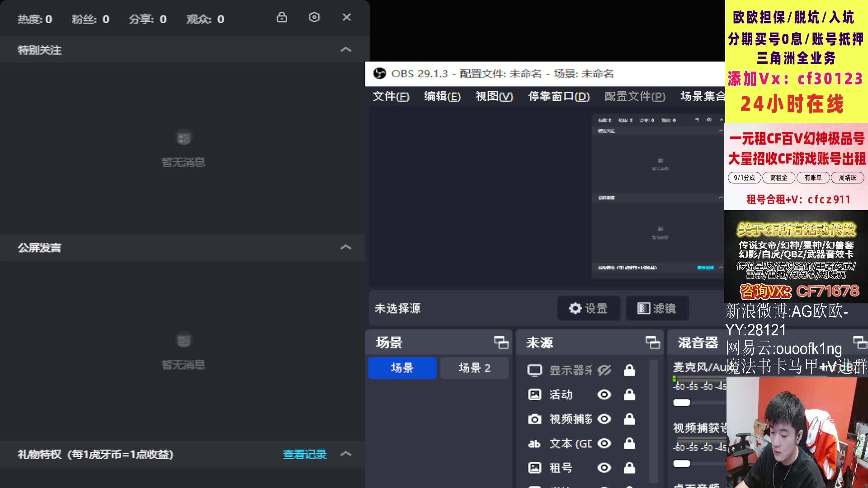Click the lock icon in the stats bar
This screenshot has height=488, width=868.
tap(282, 17)
